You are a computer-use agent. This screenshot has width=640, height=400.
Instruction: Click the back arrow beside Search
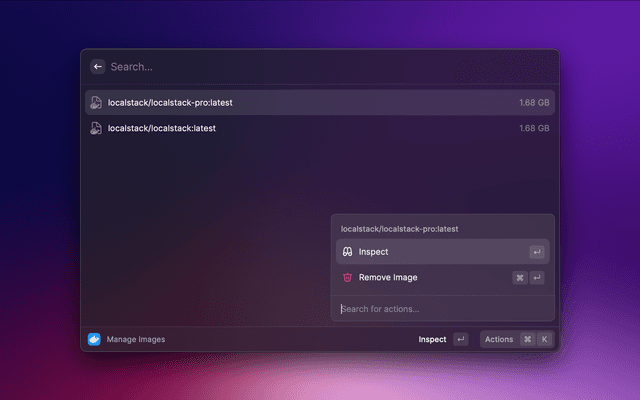tap(98, 66)
